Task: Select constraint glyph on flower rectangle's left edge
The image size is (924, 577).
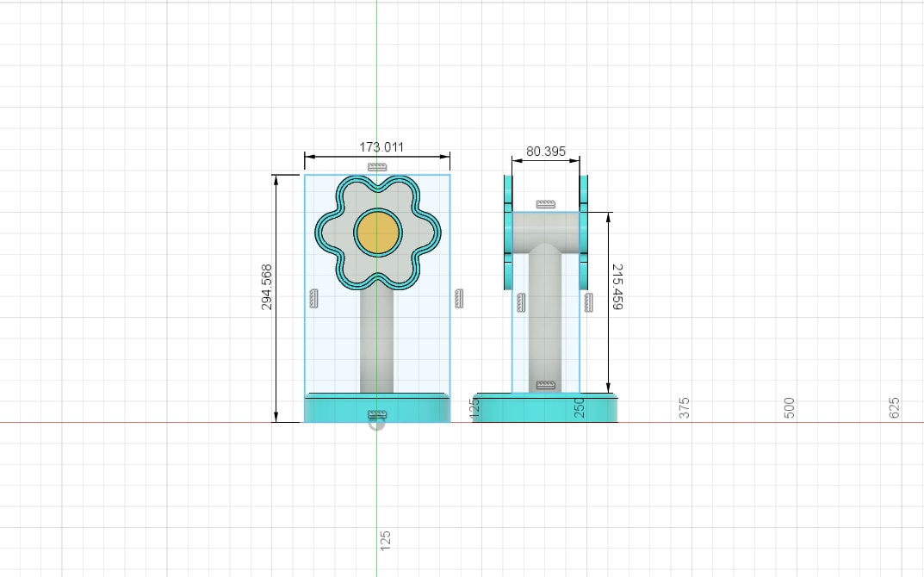Action: 313,298
